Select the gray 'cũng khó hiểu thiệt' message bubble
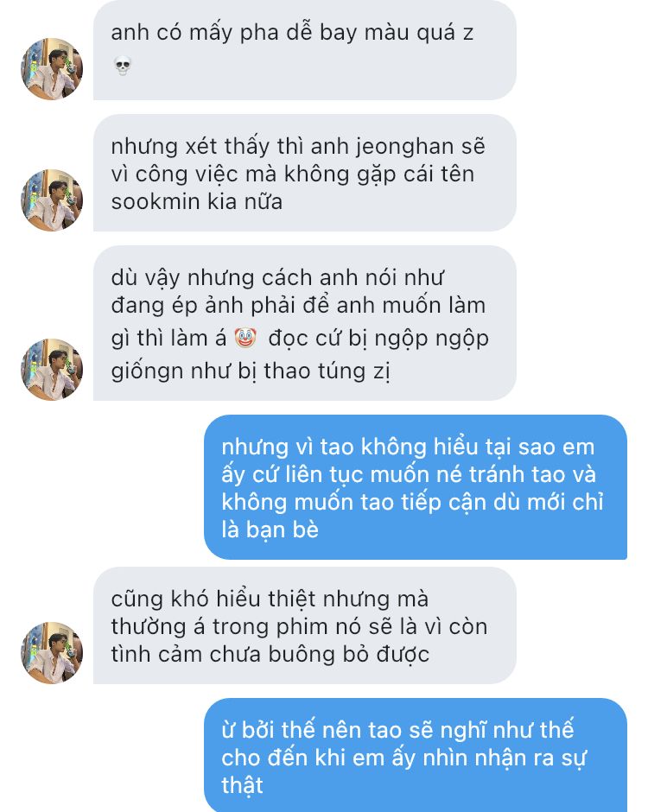This screenshot has height=812, width=648. [305, 625]
